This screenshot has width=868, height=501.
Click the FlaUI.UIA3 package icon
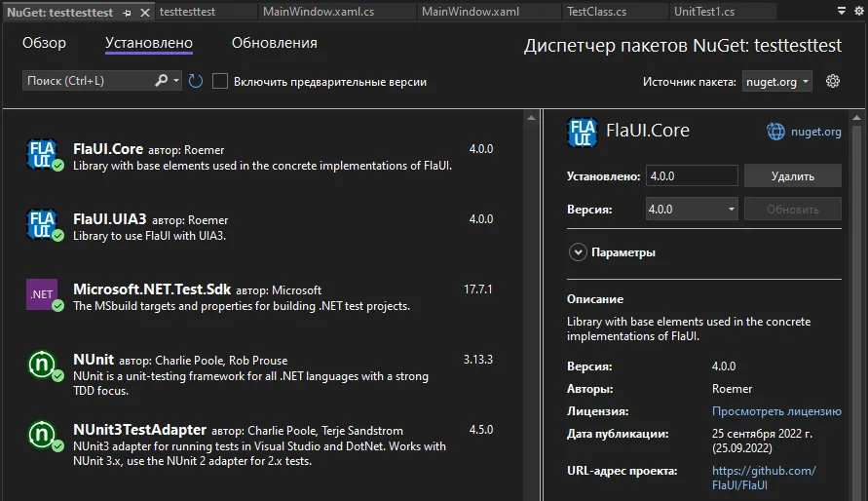click(44, 225)
